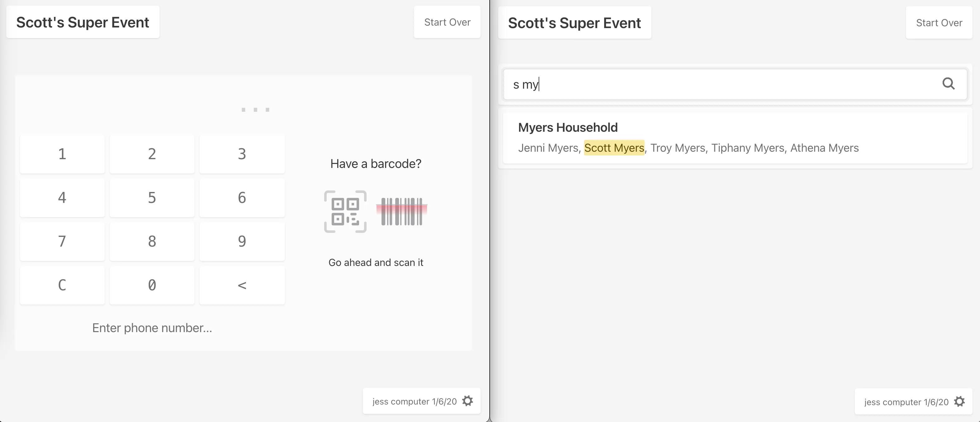Click the QR code scan icon
The image size is (980, 422).
[x=345, y=211]
